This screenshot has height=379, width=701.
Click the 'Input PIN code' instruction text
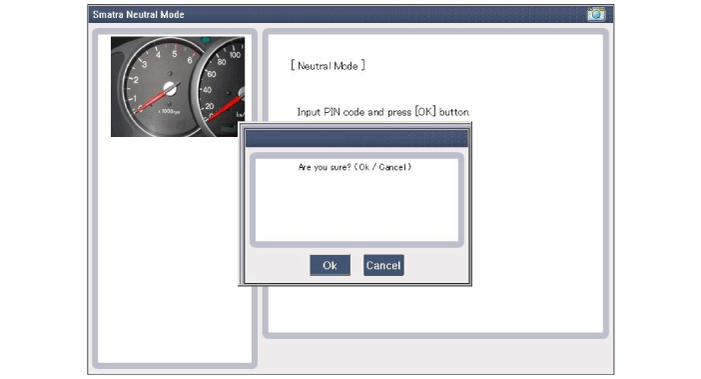click(x=383, y=112)
